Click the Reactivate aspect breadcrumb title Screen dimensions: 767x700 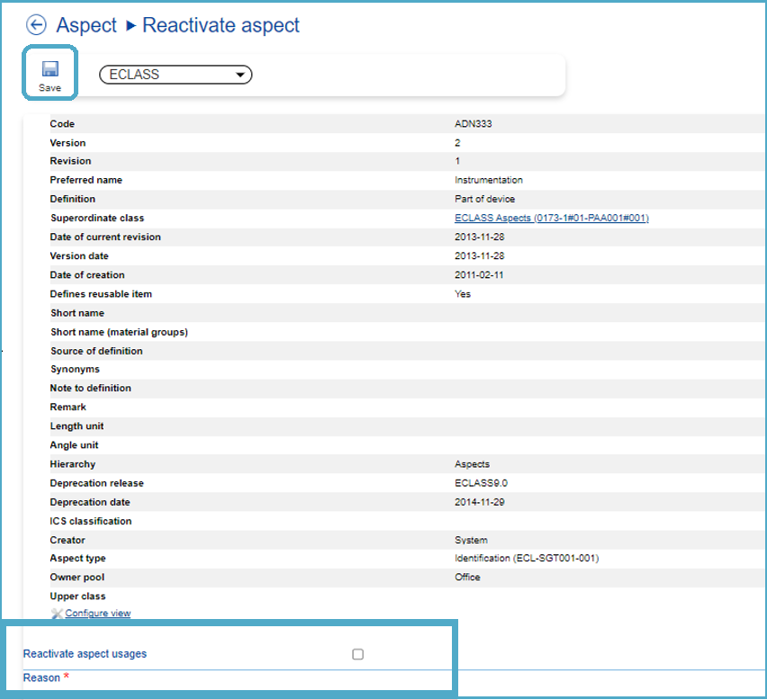point(221,25)
